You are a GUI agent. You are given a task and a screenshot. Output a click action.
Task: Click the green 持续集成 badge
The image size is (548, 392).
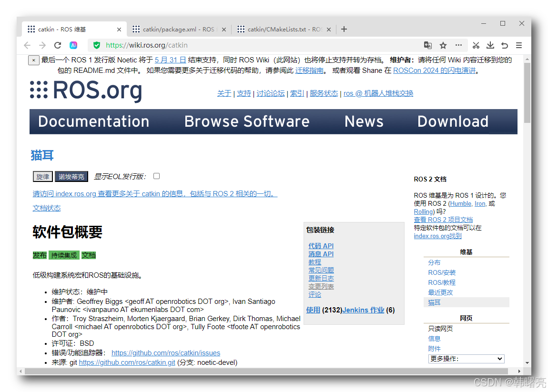(x=64, y=255)
